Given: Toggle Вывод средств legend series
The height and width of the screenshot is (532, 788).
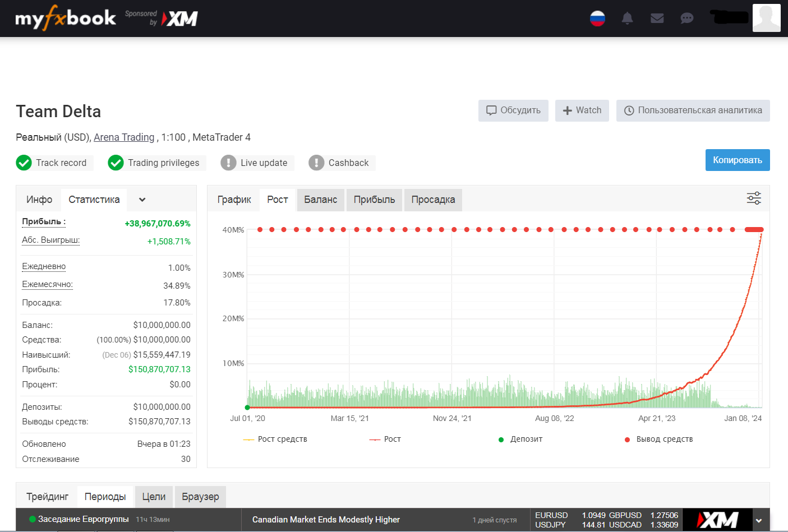Looking at the screenshot, I should point(658,439).
